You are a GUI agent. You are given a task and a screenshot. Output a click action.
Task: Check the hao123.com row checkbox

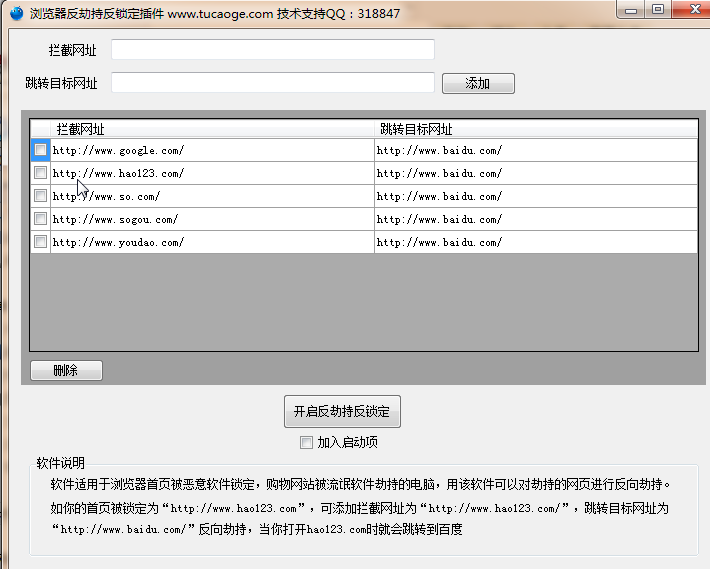[40, 172]
